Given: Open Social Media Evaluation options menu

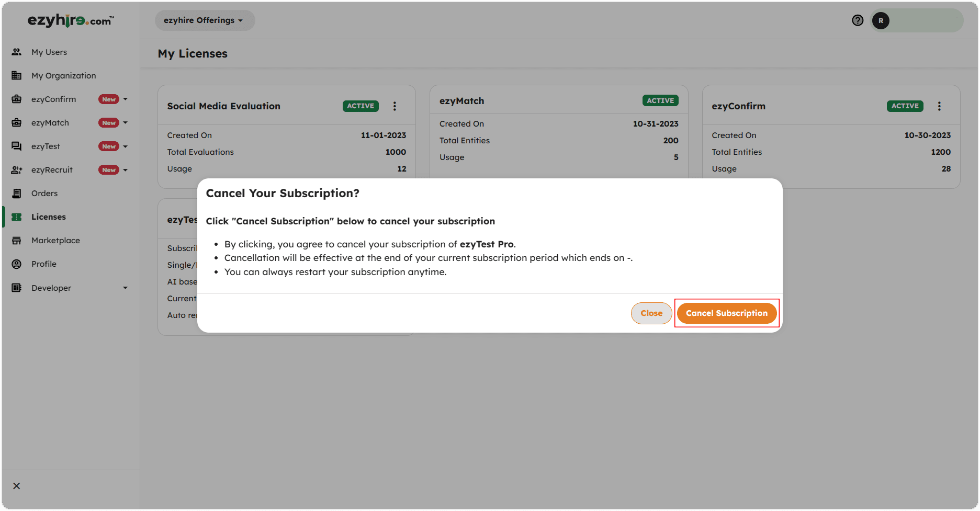Looking at the screenshot, I should (395, 106).
